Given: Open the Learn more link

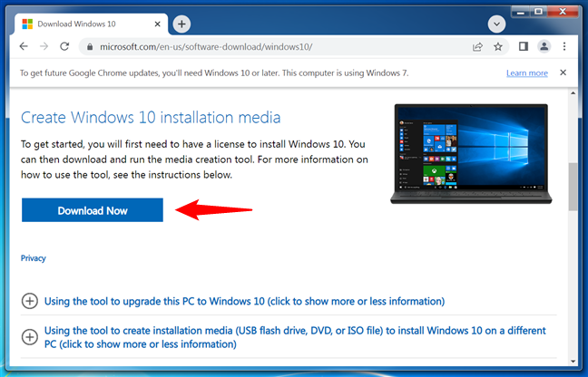Looking at the screenshot, I should tap(527, 73).
